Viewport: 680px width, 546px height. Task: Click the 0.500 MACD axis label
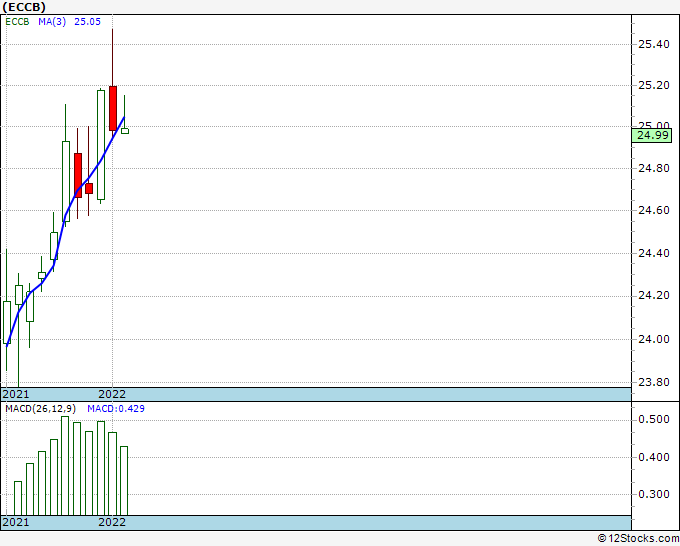tap(654, 419)
